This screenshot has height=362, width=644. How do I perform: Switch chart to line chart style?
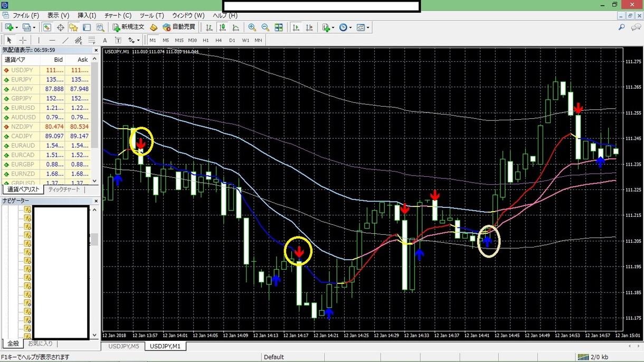235,27
